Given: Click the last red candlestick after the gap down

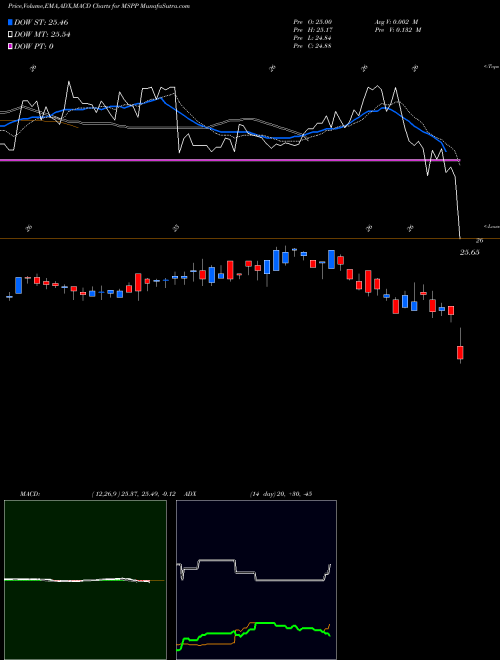Looking at the screenshot, I should [460, 353].
